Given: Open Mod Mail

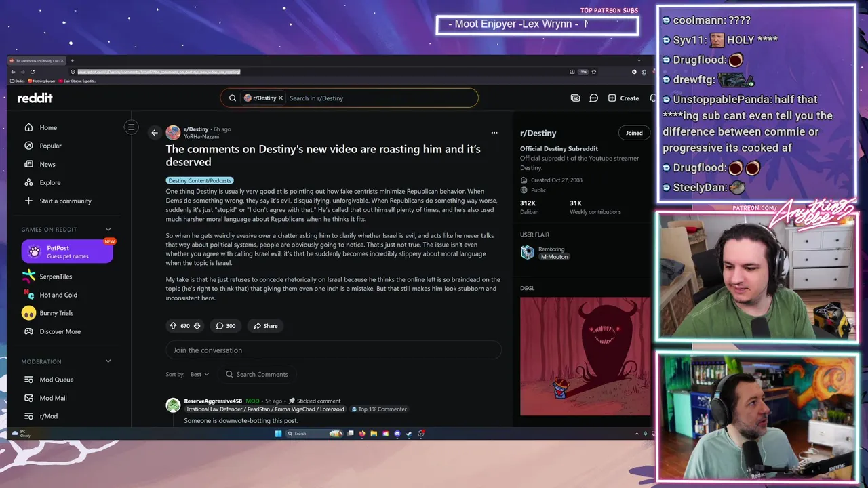Looking at the screenshot, I should 45,398.
